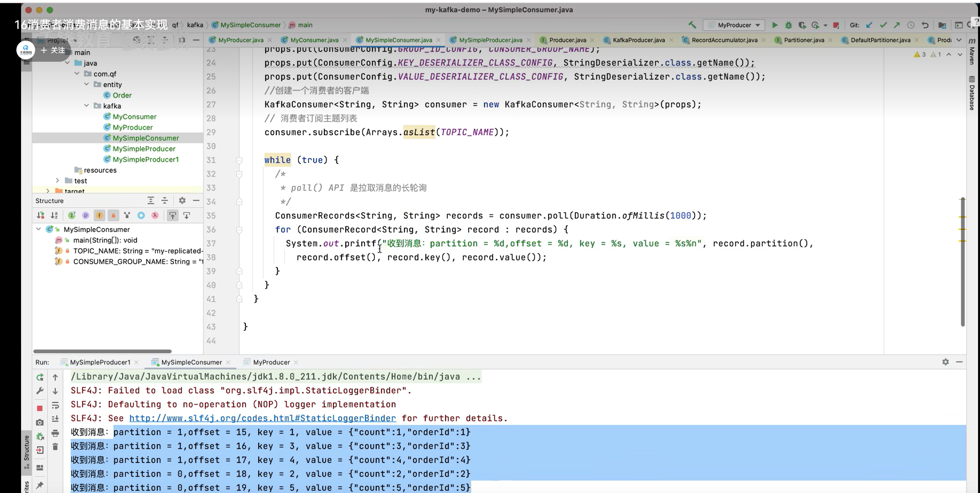Collapse the kafka package folder

click(x=87, y=106)
